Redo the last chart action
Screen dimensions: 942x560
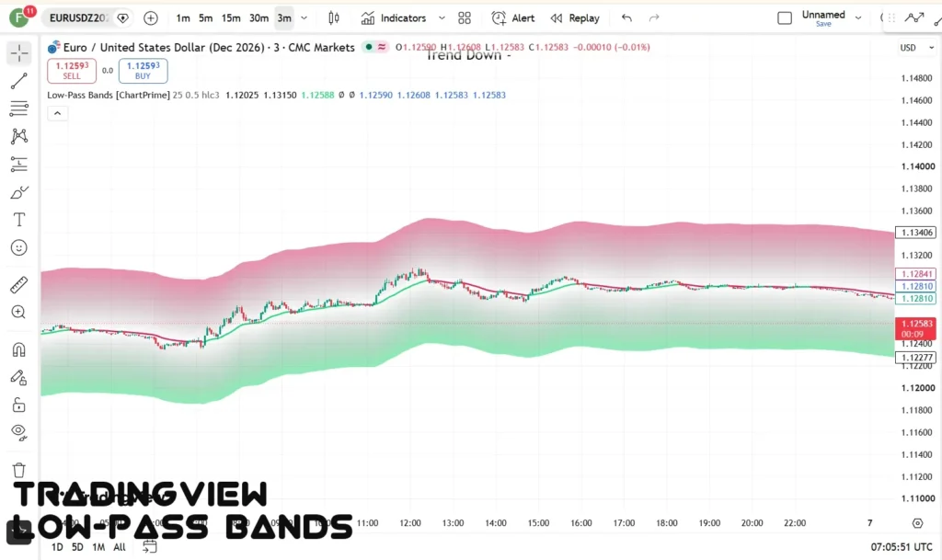pos(654,18)
